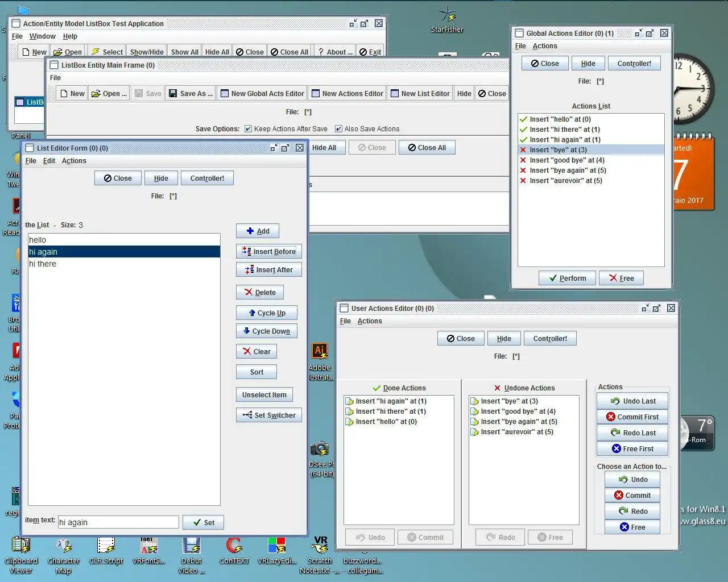Click Undo Last in User Actions Editor
This screenshot has width=728, height=582.
632,401
